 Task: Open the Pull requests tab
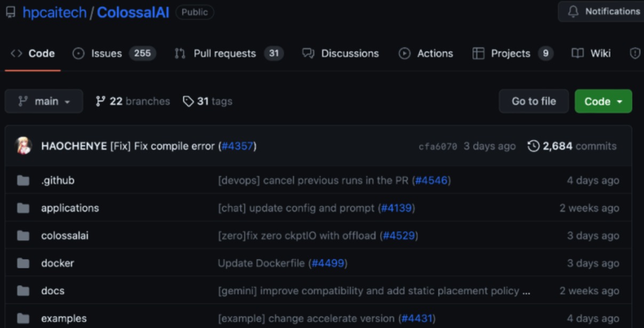tap(229, 53)
